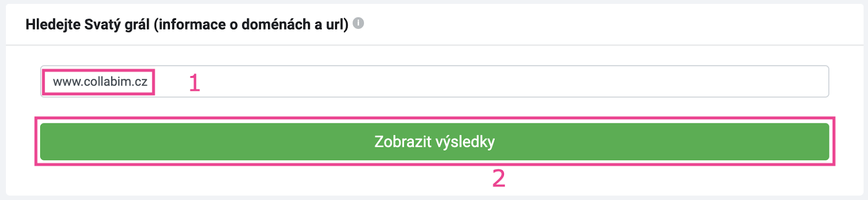Click the empty area of the URL field
The height and width of the screenshot is (200, 868).
click(x=515, y=82)
